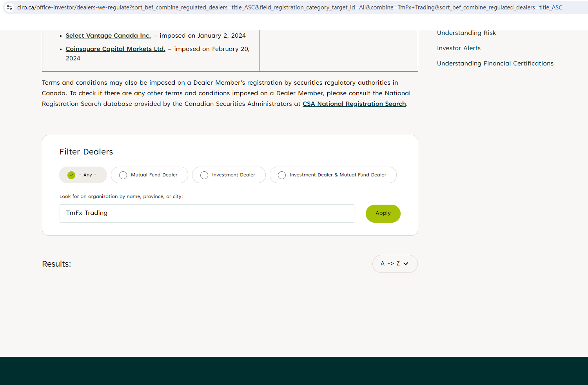Select Mutual Fund Dealer filter
This screenshot has height=385, width=588.
click(149, 175)
